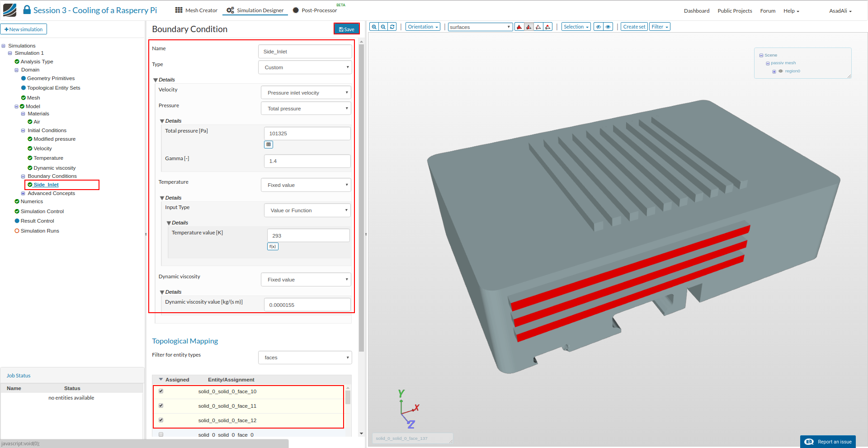Click the Gamma value input field
This screenshot has width=868, height=448.
(x=307, y=161)
